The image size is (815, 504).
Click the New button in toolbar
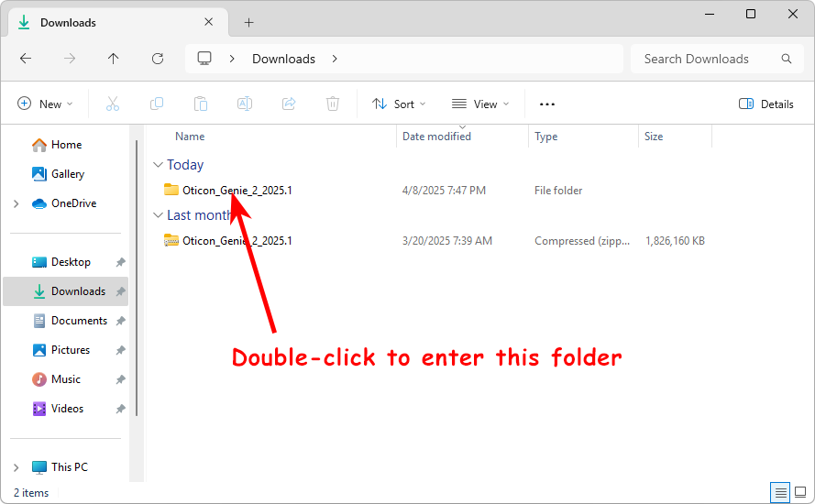[45, 104]
